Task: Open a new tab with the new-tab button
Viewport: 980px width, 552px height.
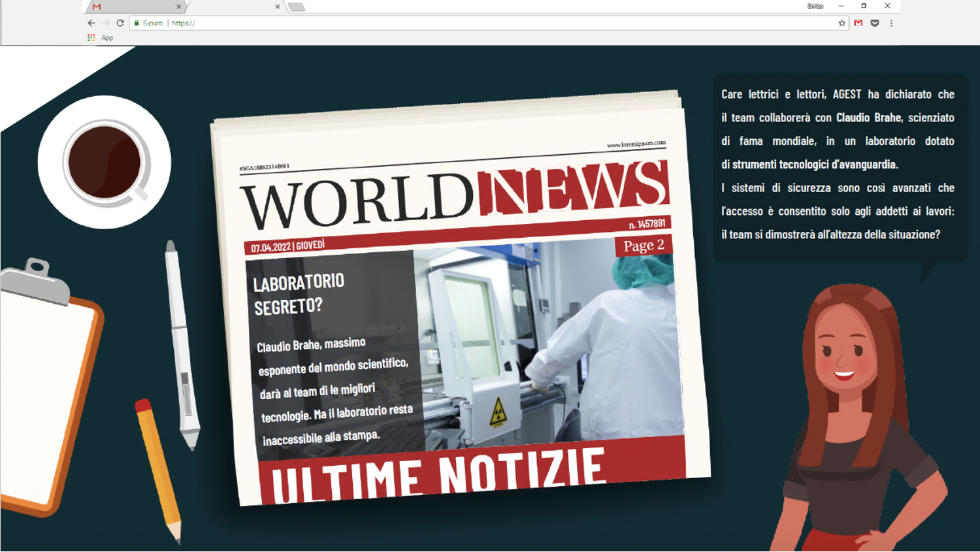Action: [297, 7]
